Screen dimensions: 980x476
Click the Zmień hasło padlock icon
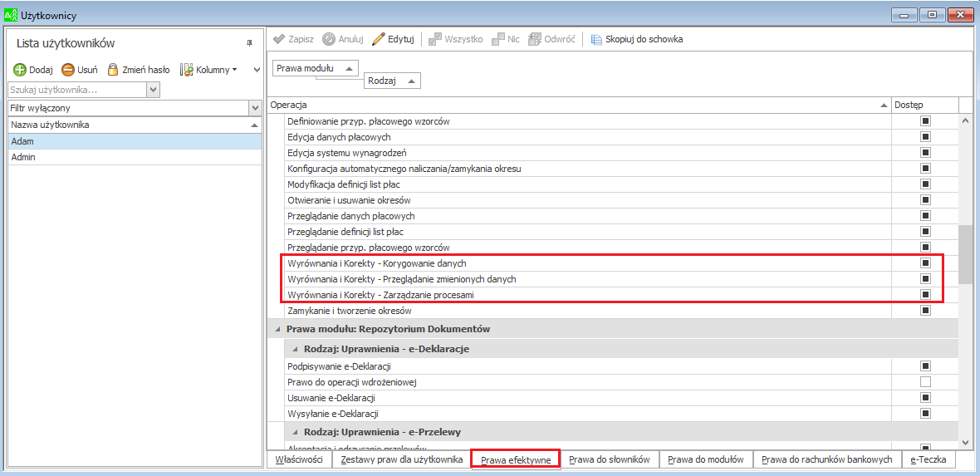(x=112, y=70)
